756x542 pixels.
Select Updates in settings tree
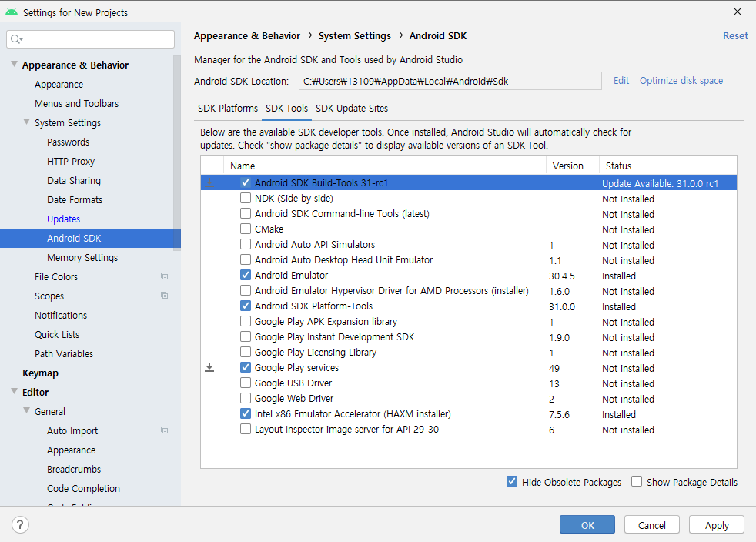click(x=63, y=219)
